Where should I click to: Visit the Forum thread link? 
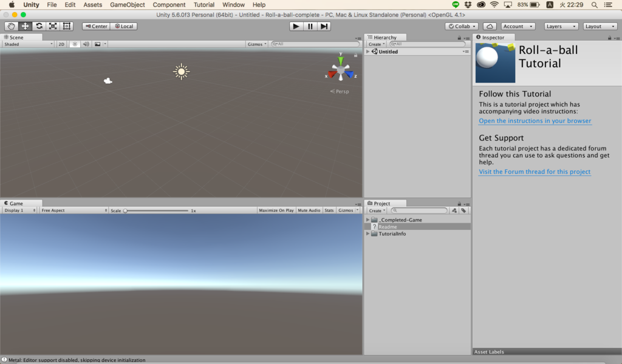[x=535, y=172]
